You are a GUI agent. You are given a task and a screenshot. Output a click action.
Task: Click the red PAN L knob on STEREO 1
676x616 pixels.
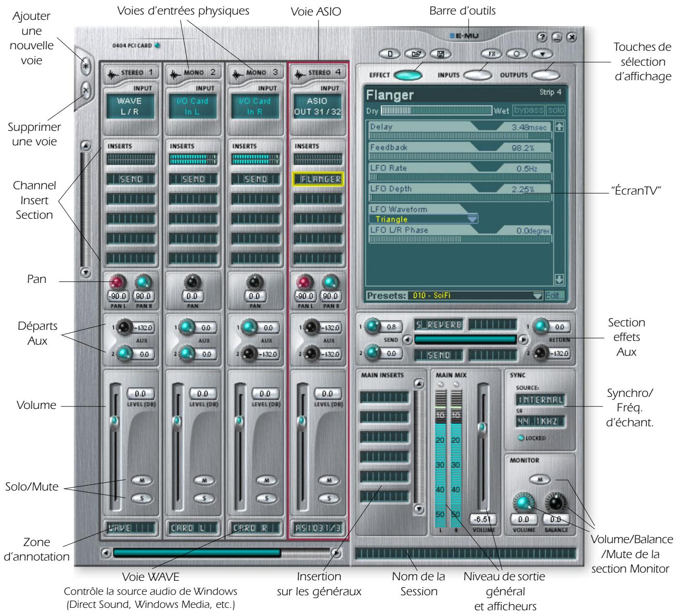tap(117, 282)
